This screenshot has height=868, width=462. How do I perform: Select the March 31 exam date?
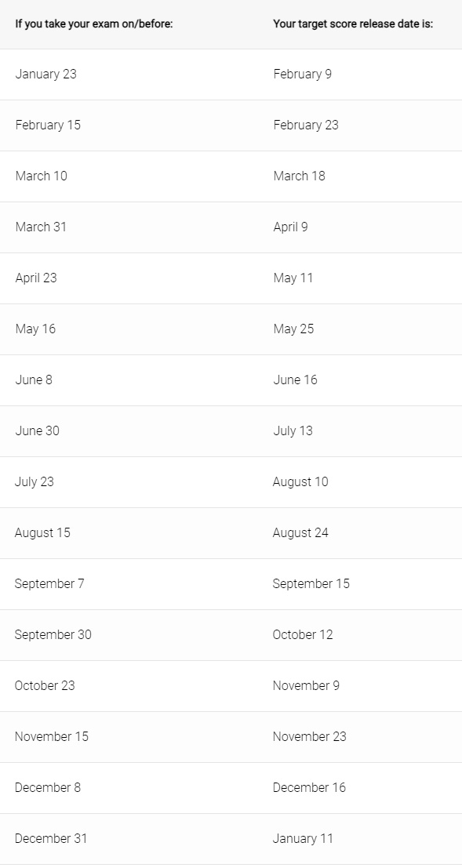(41, 227)
